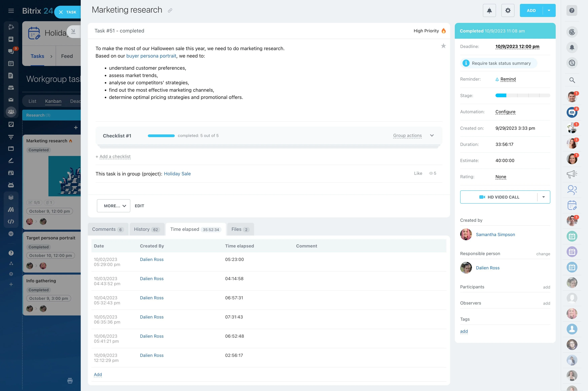Click the notification bell icon in header

(x=489, y=10)
